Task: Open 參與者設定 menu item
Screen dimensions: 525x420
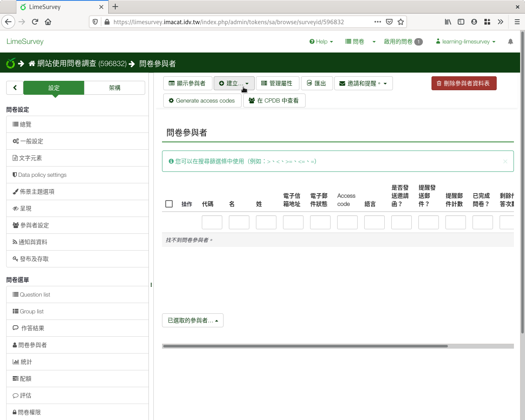Action: point(78,225)
